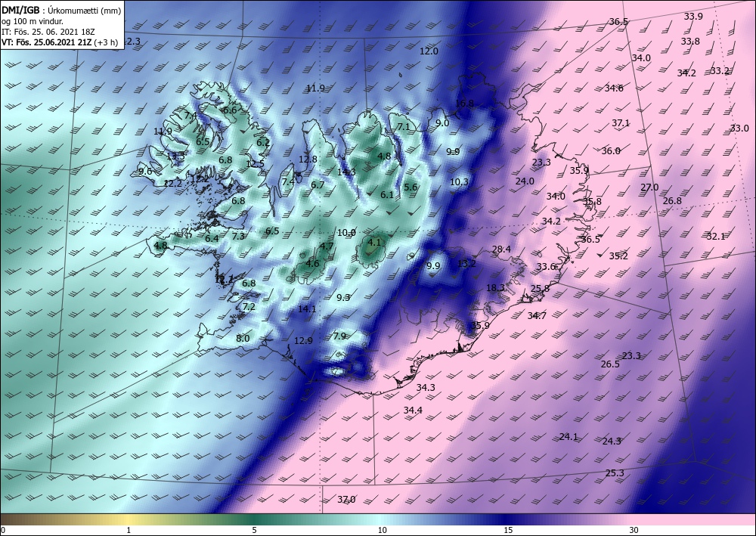Select the 7.2 value label
This screenshot has width=756, height=536.
(x=248, y=307)
